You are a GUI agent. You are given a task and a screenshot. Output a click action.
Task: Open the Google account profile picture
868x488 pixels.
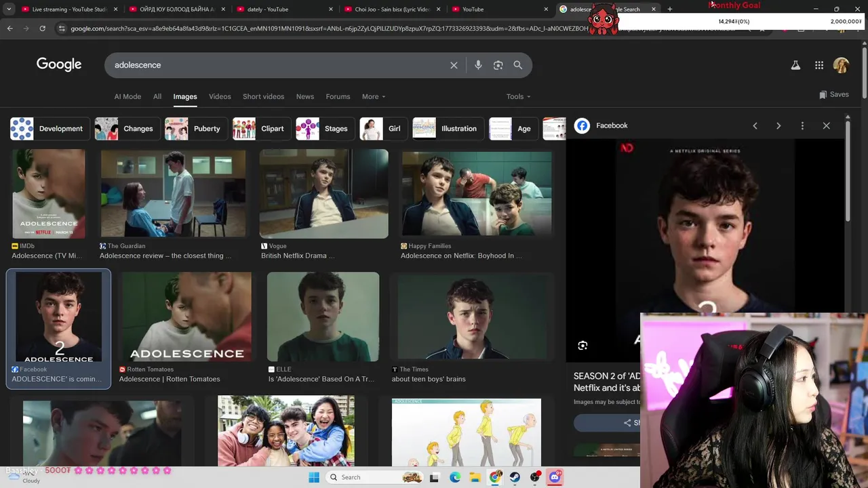pos(841,65)
